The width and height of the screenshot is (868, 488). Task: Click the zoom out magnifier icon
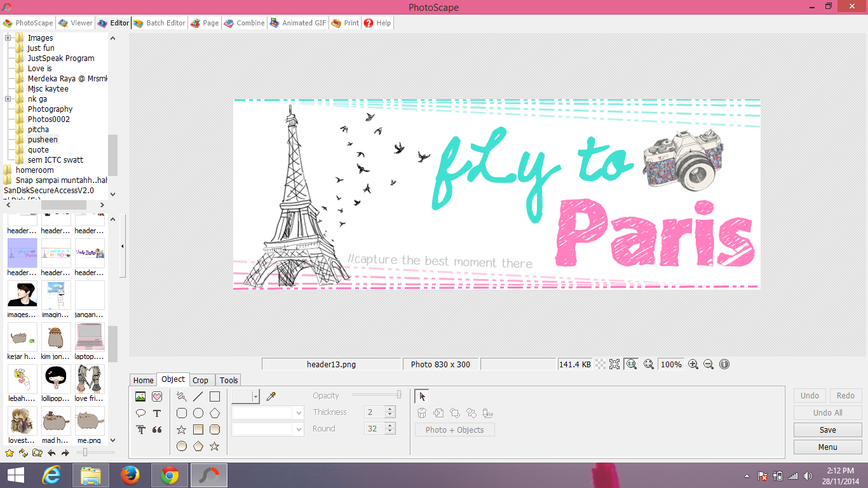pos(709,364)
